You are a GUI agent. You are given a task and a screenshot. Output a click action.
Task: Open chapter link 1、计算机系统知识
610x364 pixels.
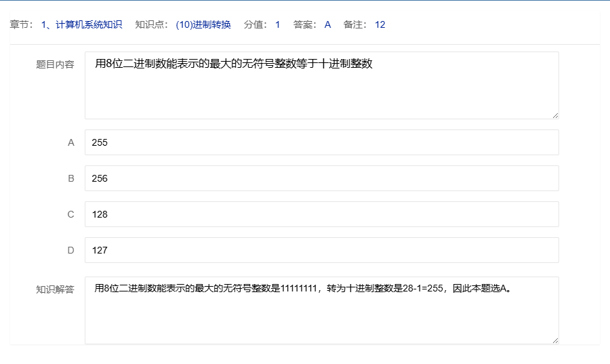(x=81, y=25)
